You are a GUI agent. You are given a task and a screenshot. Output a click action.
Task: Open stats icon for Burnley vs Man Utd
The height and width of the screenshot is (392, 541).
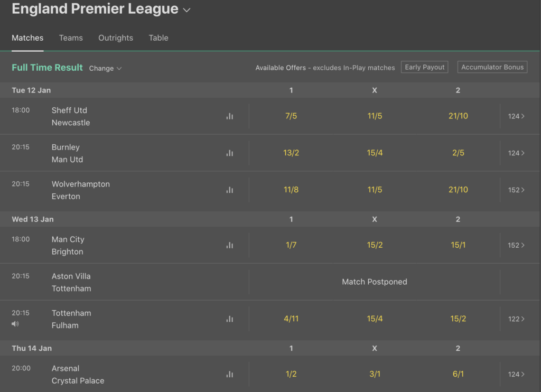(x=229, y=153)
